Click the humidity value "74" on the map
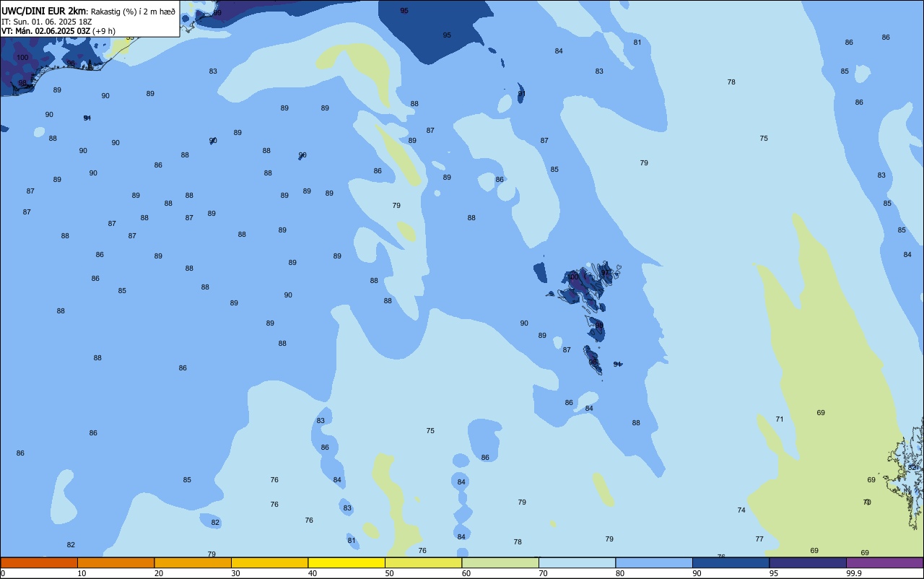 [741, 510]
